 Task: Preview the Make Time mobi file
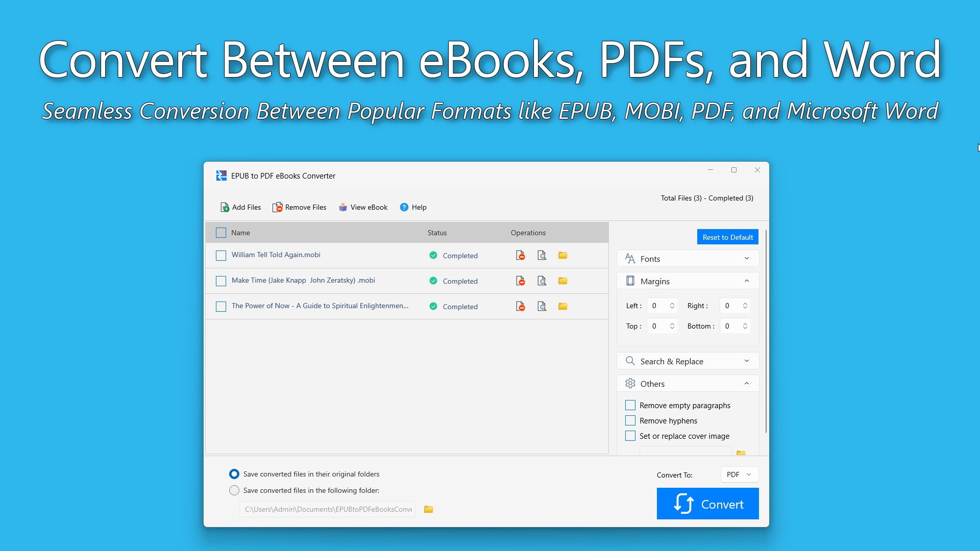(x=542, y=281)
